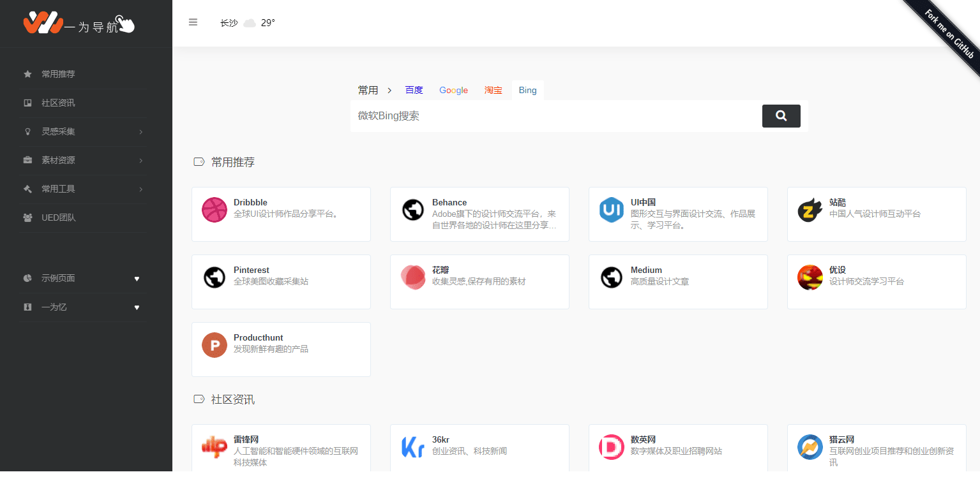The height and width of the screenshot is (486, 980).
Task: Click the 高质量设计文章 description
Action: click(660, 281)
